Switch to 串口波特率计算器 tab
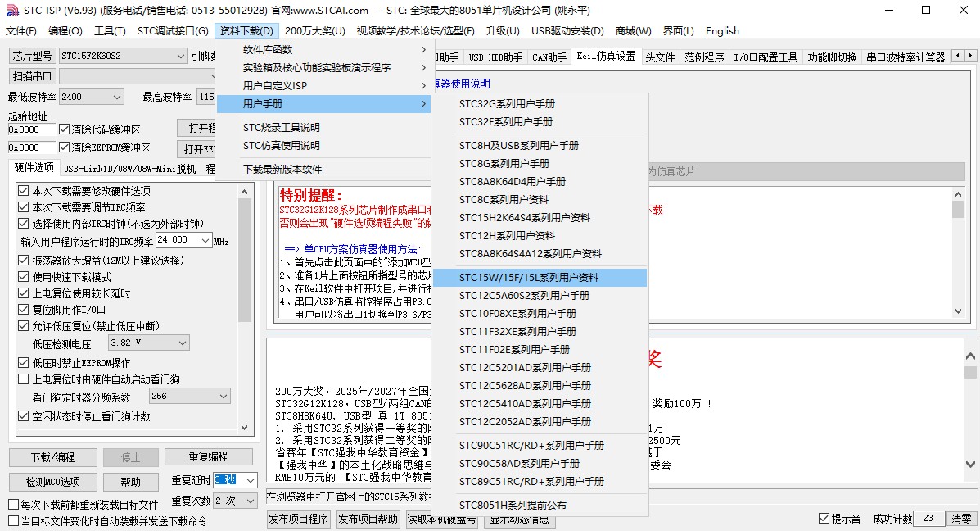The width and height of the screenshot is (980, 531). click(x=905, y=57)
